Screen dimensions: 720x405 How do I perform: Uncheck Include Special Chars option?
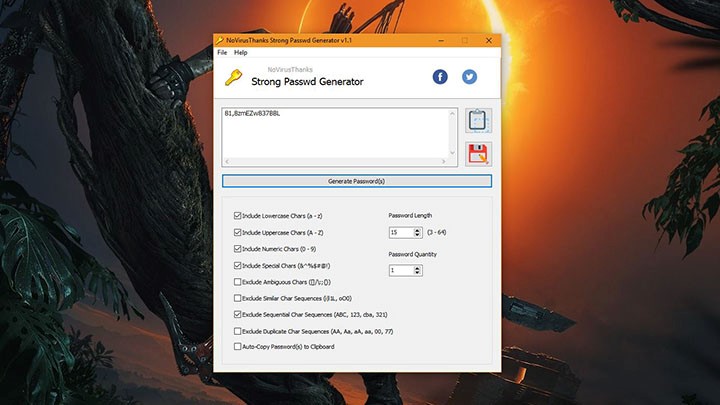[x=237, y=265]
